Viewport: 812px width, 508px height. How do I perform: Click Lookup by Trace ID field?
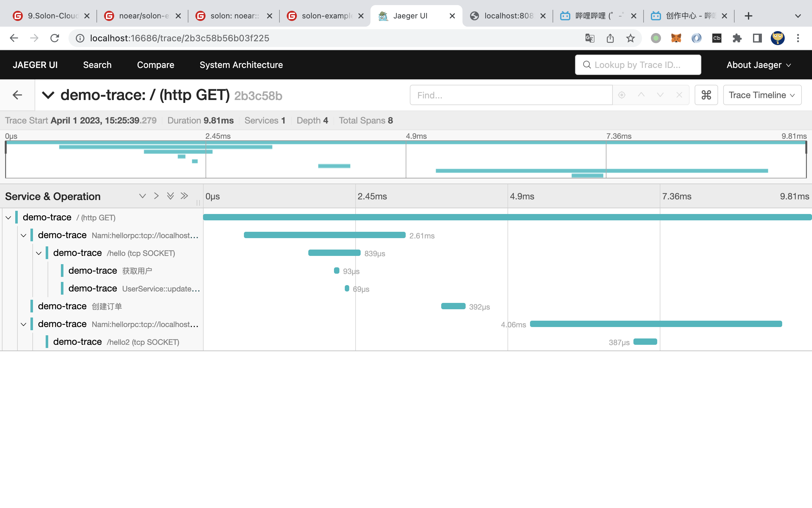pos(638,65)
